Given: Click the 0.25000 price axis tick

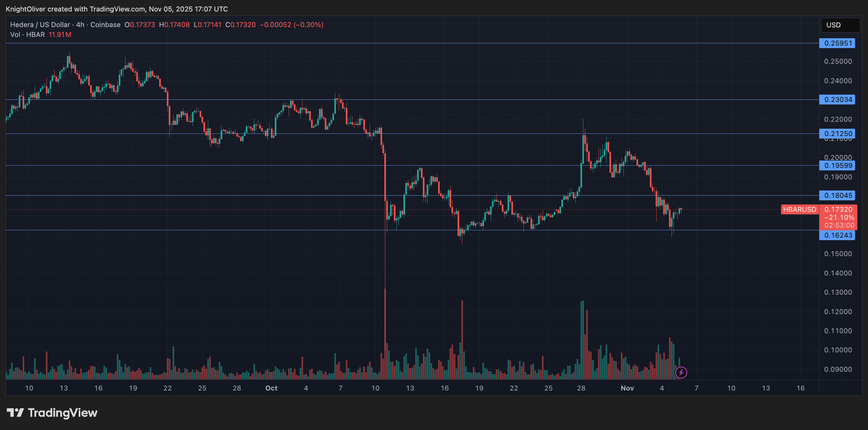Looking at the screenshot, I should 838,61.
